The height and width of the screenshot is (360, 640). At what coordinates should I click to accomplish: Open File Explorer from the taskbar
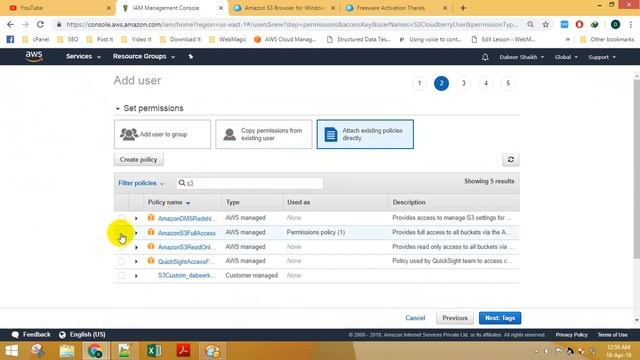point(67,351)
